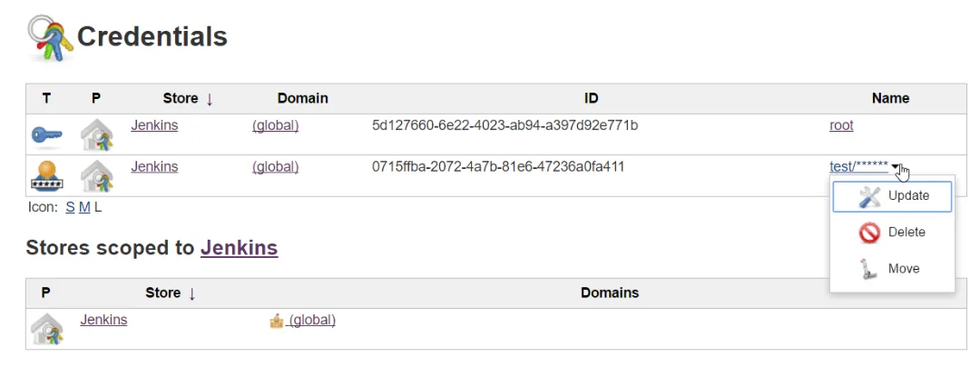The width and height of the screenshot is (980, 387).
Task: Open the root credential link
Action: pyautogui.click(x=841, y=125)
